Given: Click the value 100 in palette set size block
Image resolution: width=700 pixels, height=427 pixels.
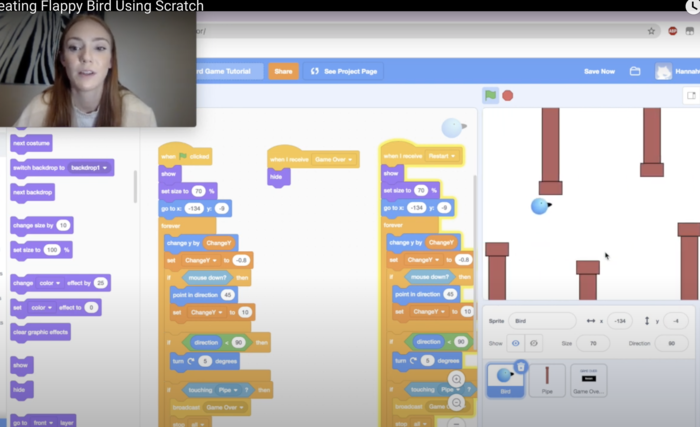Looking at the screenshot, I should [52, 250].
